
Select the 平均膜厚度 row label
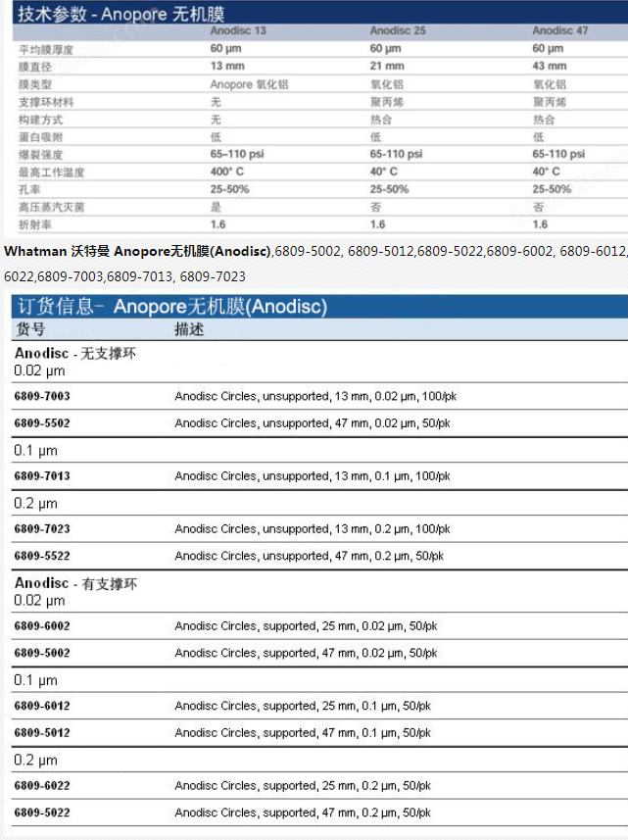[46, 50]
